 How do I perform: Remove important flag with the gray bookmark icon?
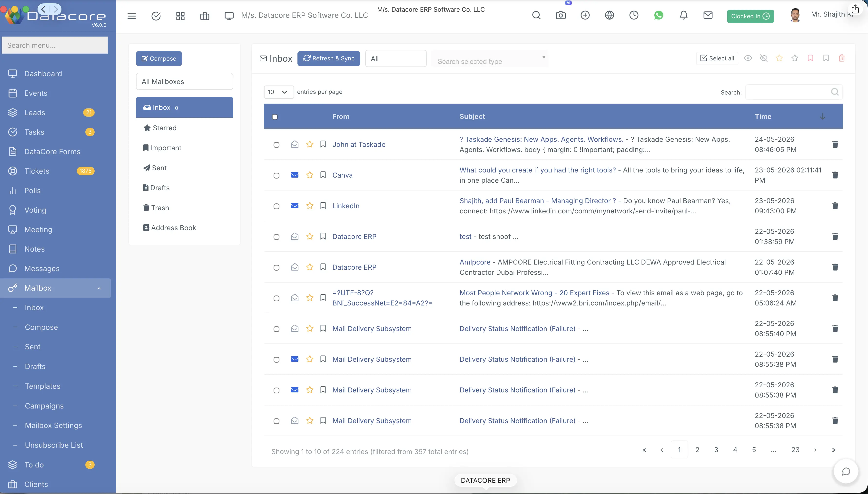826,58
